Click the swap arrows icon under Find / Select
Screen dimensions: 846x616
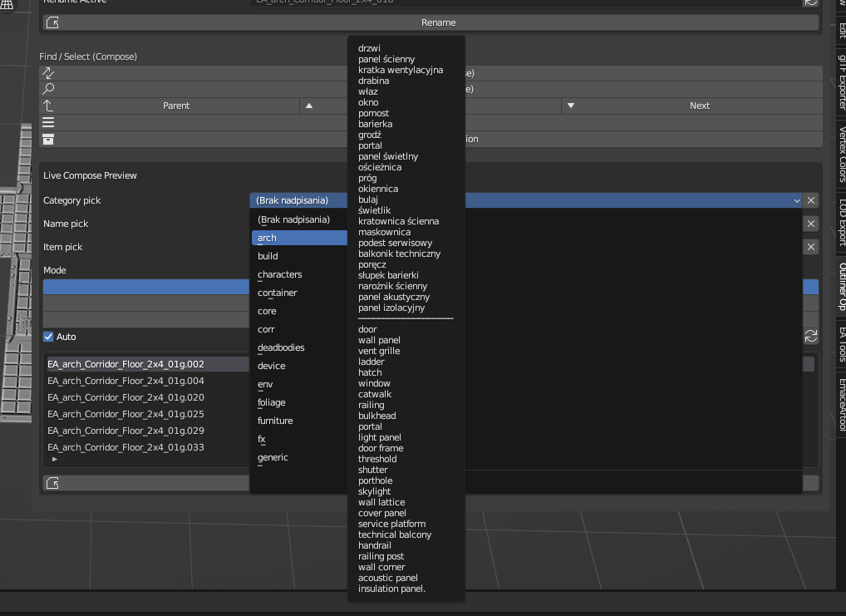coord(48,73)
